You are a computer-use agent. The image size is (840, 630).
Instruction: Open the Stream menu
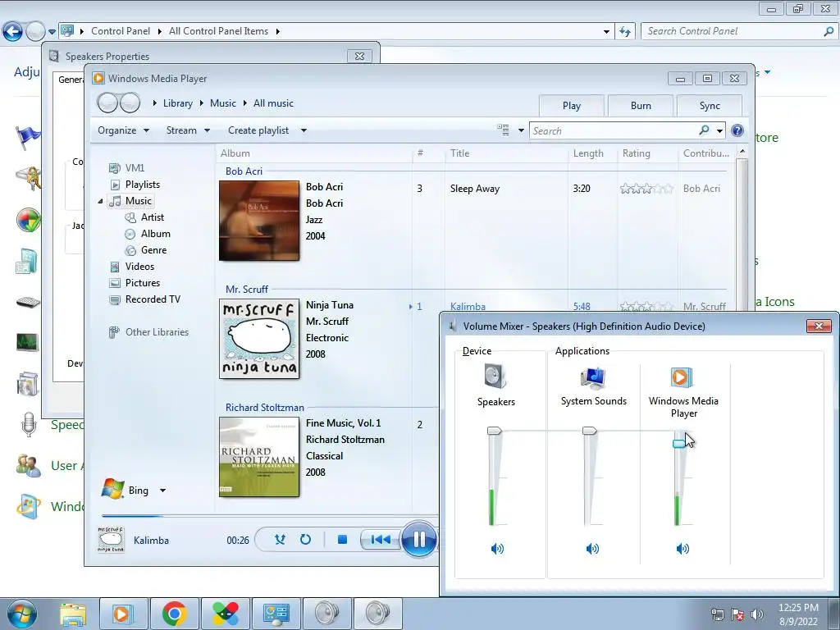(188, 130)
